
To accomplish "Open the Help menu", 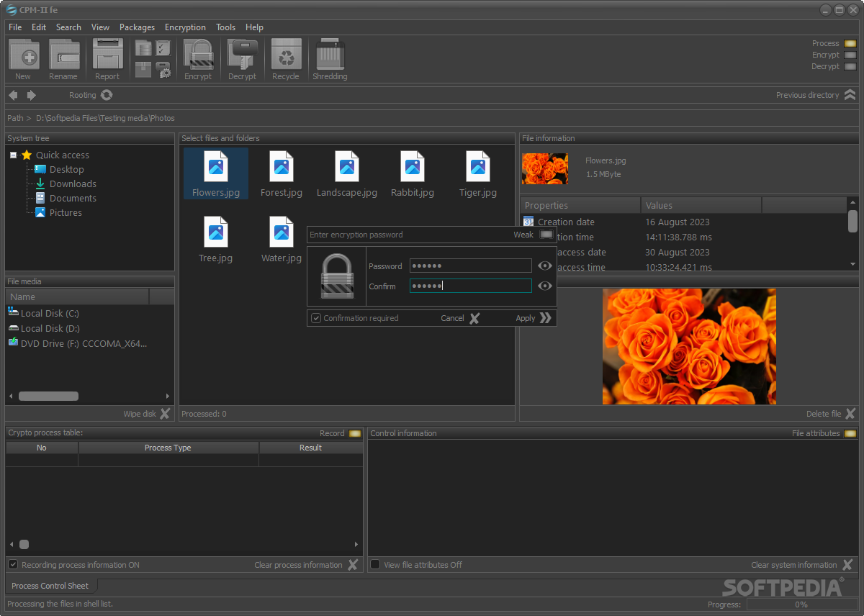I will (x=254, y=27).
